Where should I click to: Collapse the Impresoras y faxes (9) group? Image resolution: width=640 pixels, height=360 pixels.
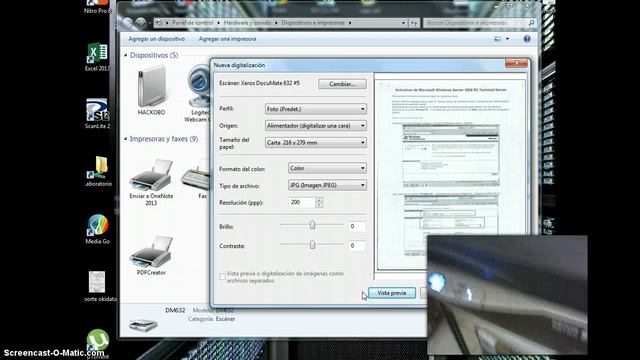[x=126, y=139]
